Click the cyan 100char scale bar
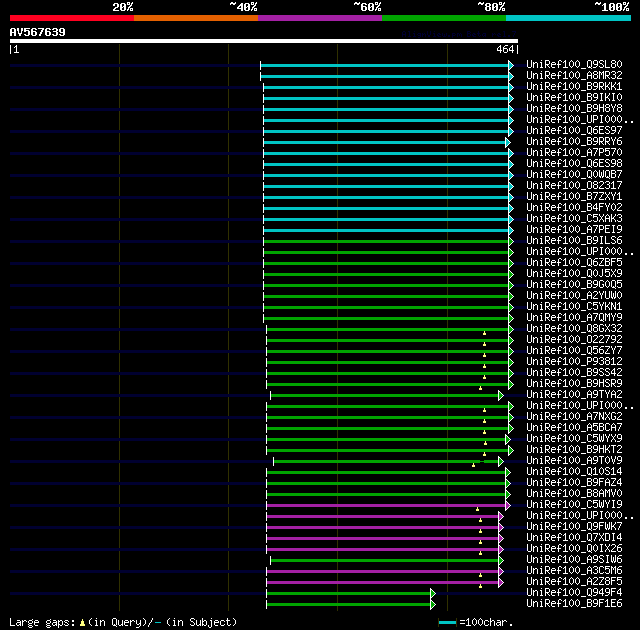Viewport: 640px width, 630px height. tap(447, 623)
